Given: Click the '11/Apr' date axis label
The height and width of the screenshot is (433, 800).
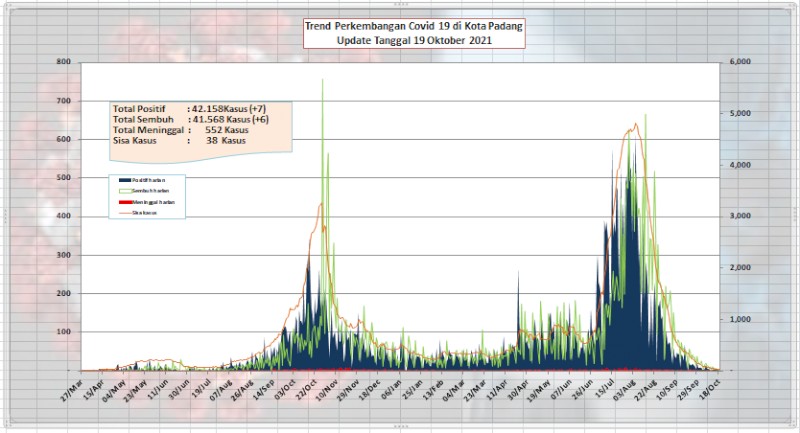Looking at the screenshot, I should (497, 390).
